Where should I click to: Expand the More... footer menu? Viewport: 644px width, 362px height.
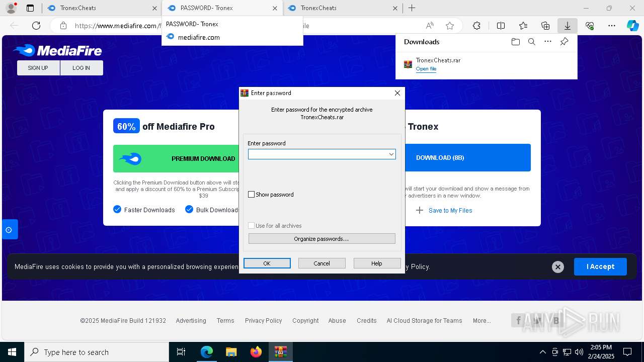[x=481, y=321]
